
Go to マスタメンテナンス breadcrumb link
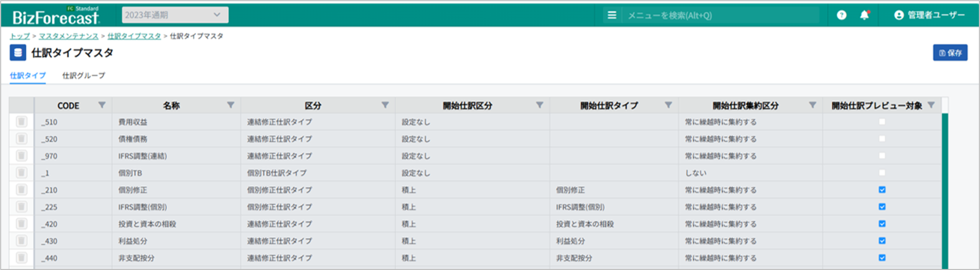pyautogui.click(x=68, y=36)
